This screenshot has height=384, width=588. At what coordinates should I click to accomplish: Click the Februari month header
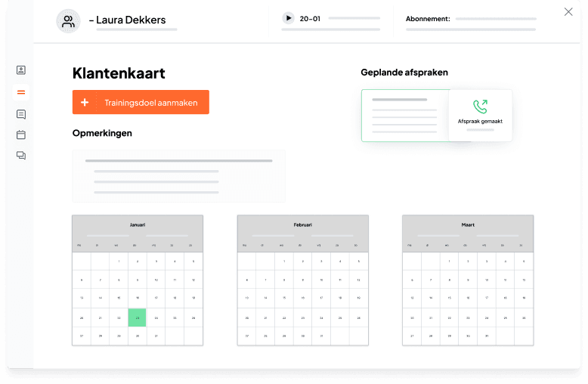tap(302, 225)
